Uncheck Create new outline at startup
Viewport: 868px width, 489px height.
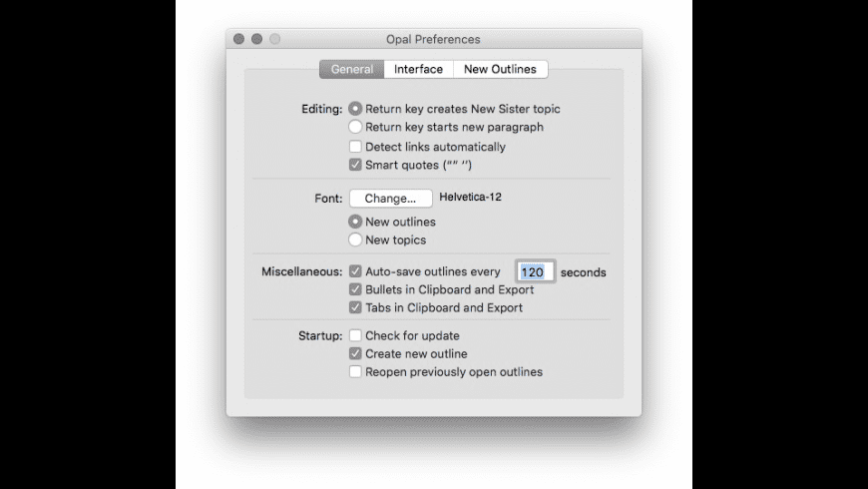[355, 353]
